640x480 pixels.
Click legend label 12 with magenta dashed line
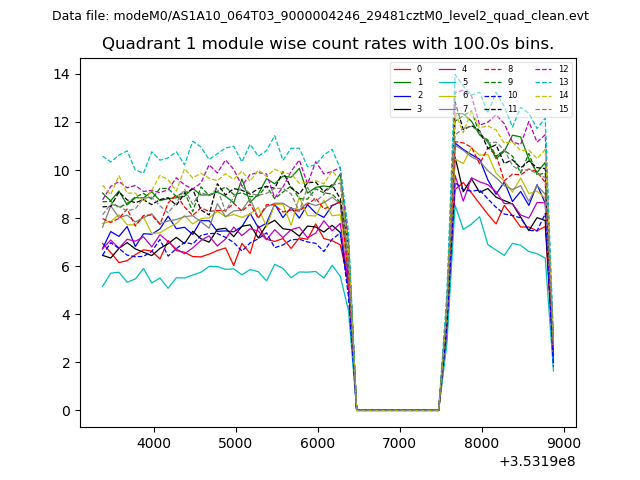point(563,69)
